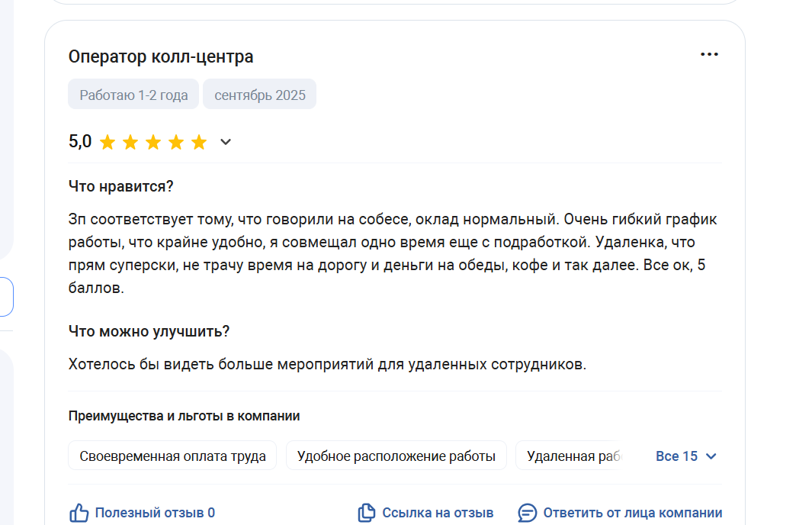Screen dimensions: 812x525
Task: Expand all benefits via Все 15
Action: tap(676, 456)
